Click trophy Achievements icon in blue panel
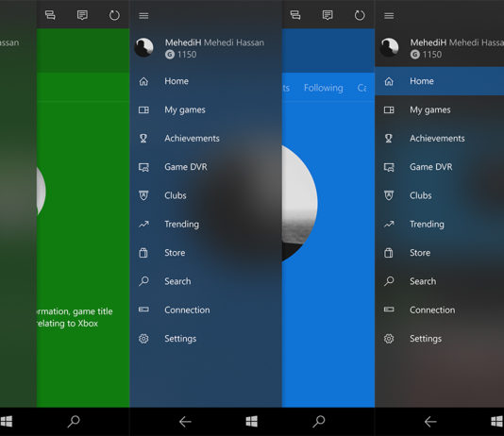504x436 pixels. click(x=143, y=138)
